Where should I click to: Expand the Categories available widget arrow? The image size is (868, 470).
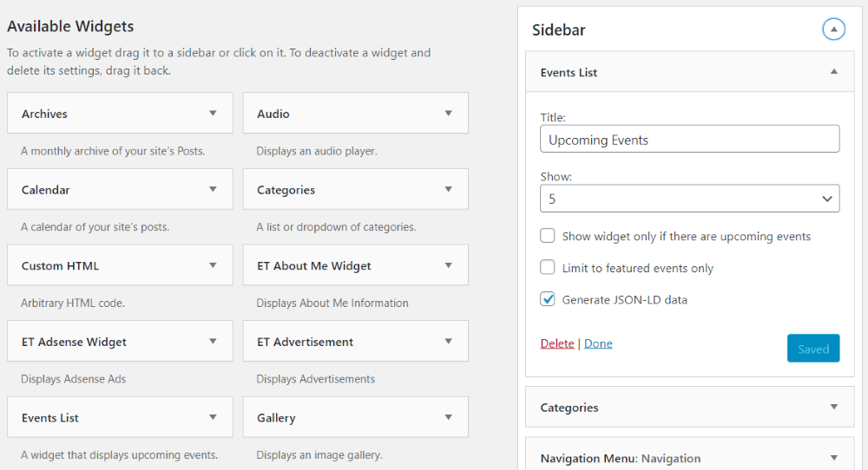tap(449, 189)
